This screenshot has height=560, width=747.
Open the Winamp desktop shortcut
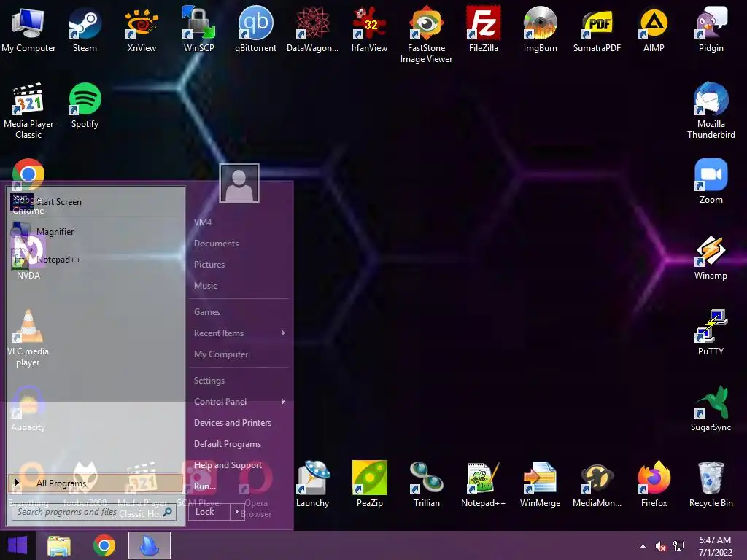(711, 257)
